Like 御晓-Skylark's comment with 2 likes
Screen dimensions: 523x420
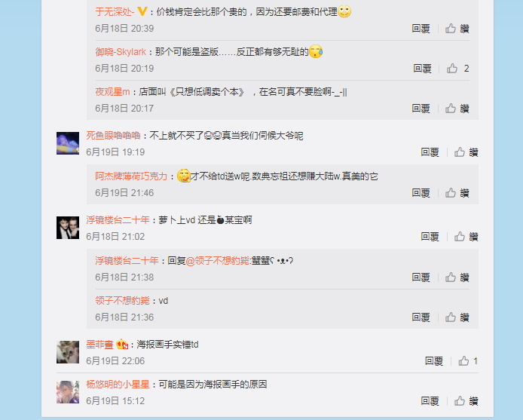457,69
